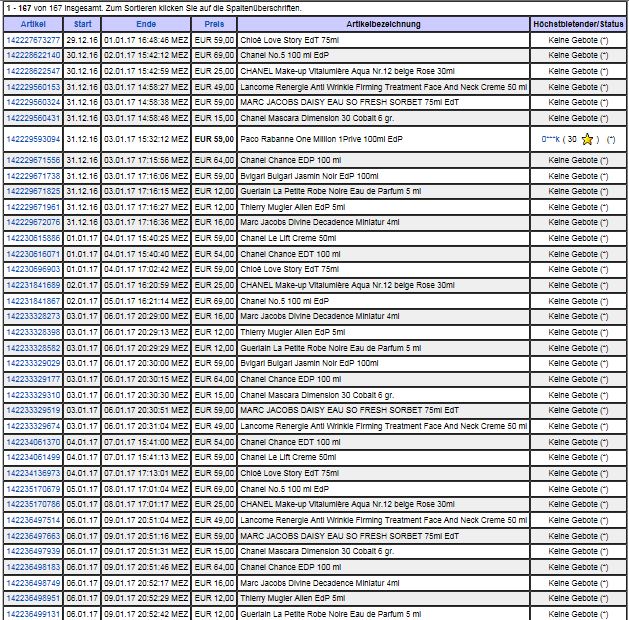This screenshot has width=629, height=620.
Task: Sort by the Ende column header
Action: (146, 24)
